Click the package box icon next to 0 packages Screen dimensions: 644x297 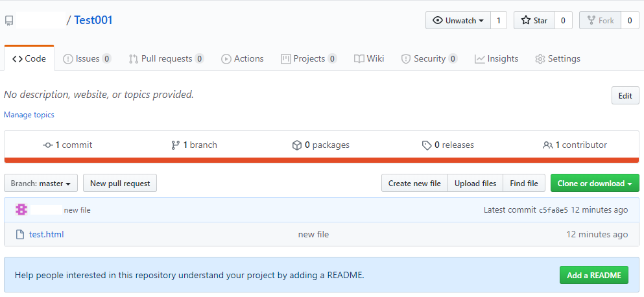coord(297,145)
